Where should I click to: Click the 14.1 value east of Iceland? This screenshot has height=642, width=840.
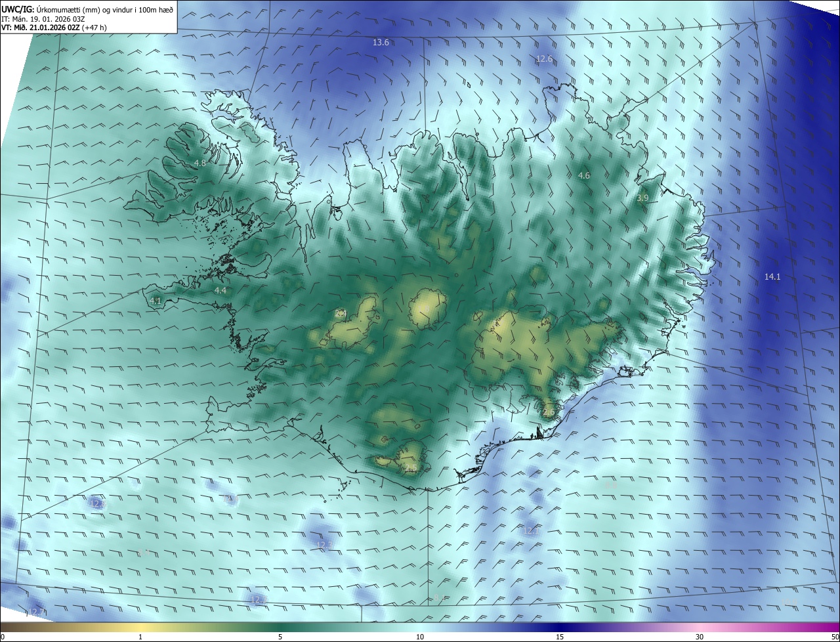(x=772, y=277)
